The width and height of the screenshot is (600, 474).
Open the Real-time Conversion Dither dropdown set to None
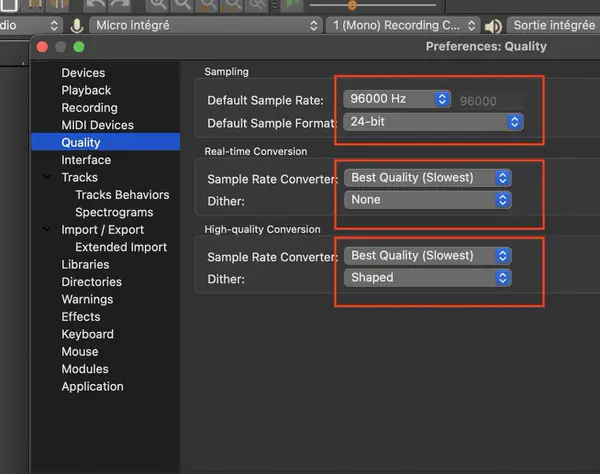point(428,200)
